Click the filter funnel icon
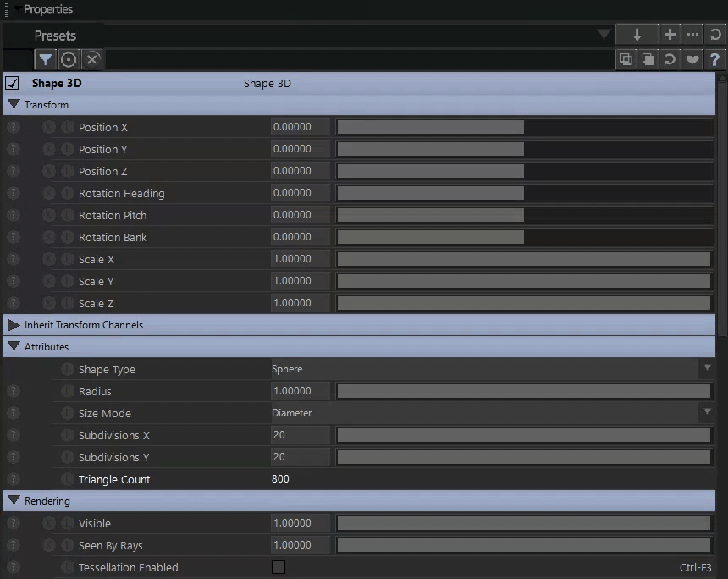This screenshot has width=728, height=579. pyautogui.click(x=45, y=59)
